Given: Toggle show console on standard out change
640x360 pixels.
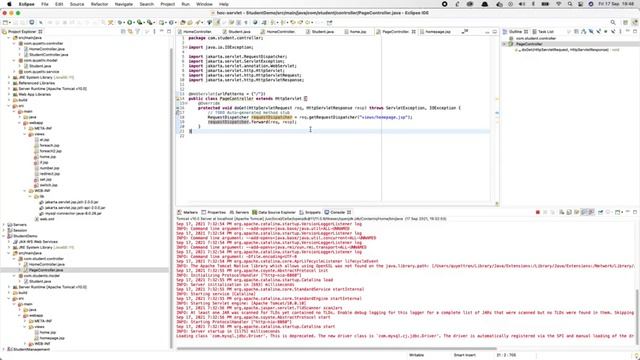Looking at the screenshot, I should tap(584, 212).
